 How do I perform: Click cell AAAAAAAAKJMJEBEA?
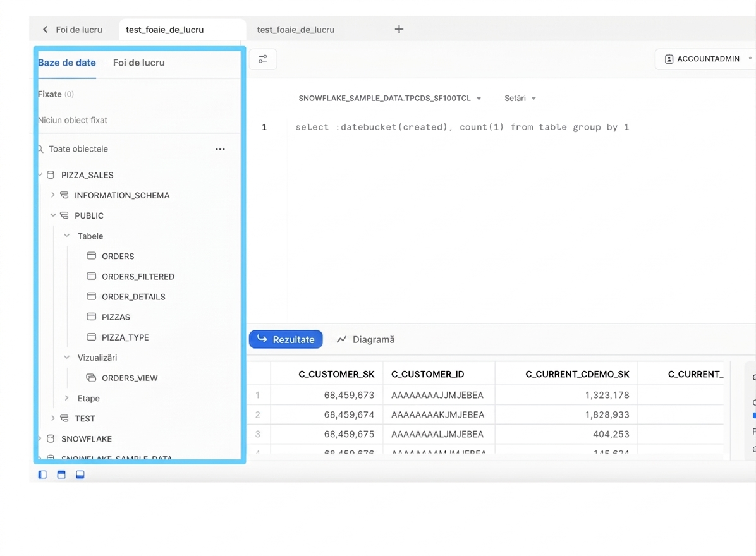(x=438, y=415)
